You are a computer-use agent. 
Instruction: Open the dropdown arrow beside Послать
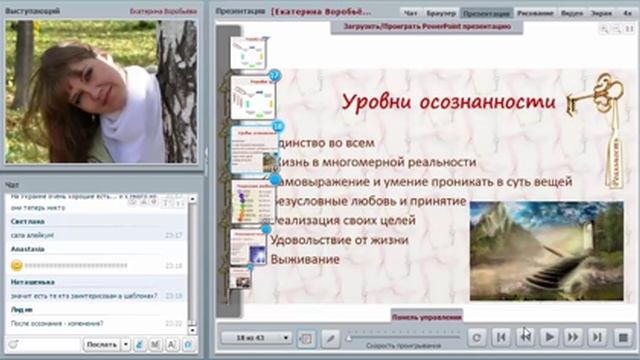(126, 344)
